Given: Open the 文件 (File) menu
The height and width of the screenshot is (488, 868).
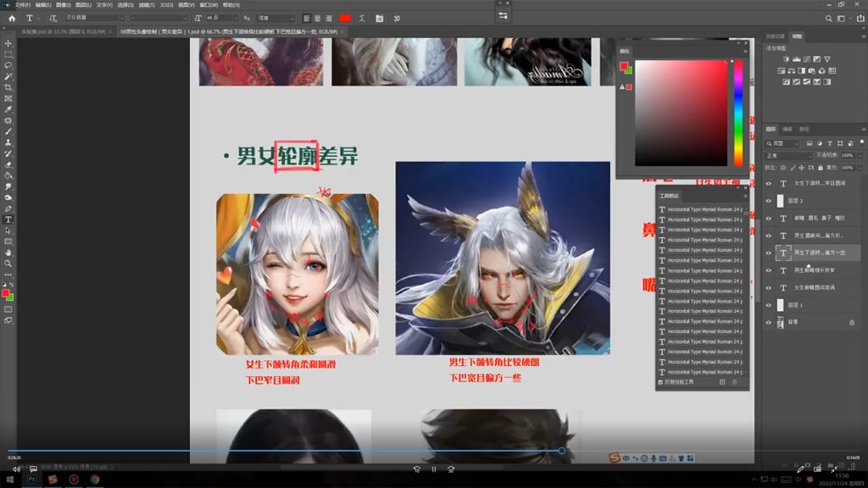Looking at the screenshot, I should (x=22, y=4).
